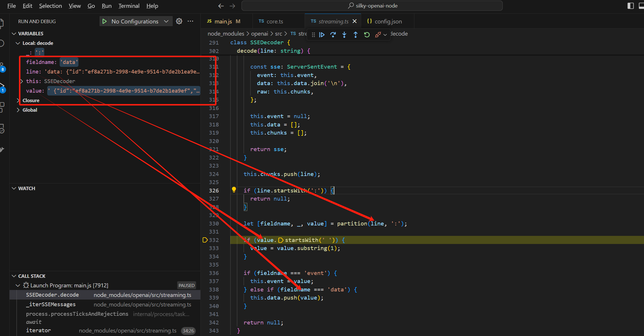Screen dimensions: 644x336
Task: Open the File menu
Action: coord(12,6)
